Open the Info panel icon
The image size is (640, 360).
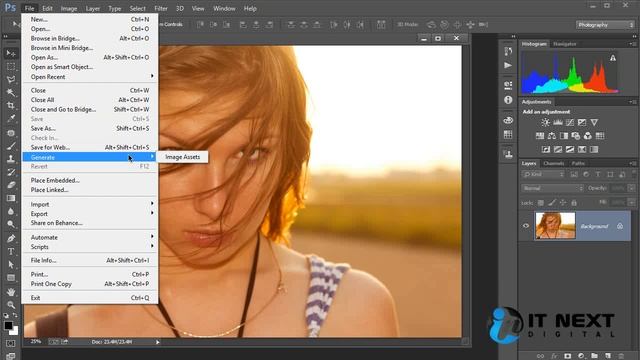[508, 100]
